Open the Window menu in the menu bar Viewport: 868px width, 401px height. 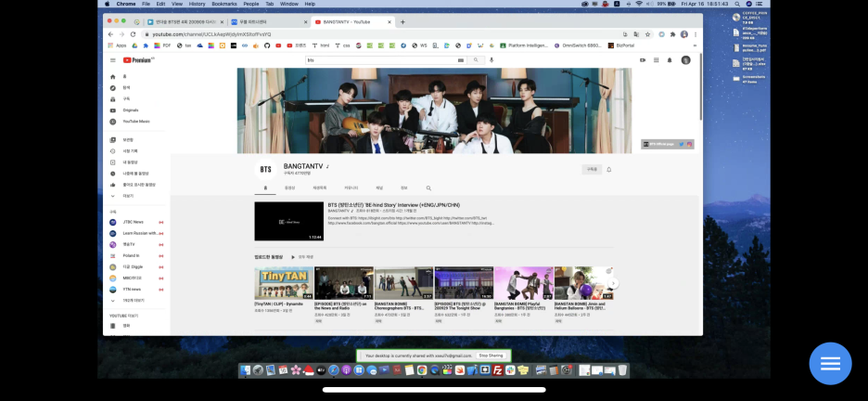coord(289,4)
